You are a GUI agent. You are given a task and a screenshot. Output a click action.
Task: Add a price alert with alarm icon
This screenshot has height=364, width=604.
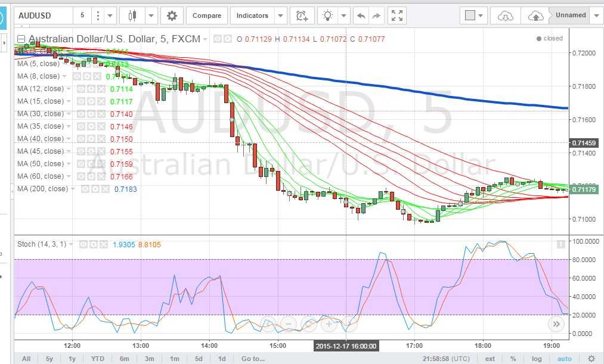click(302, 15)
